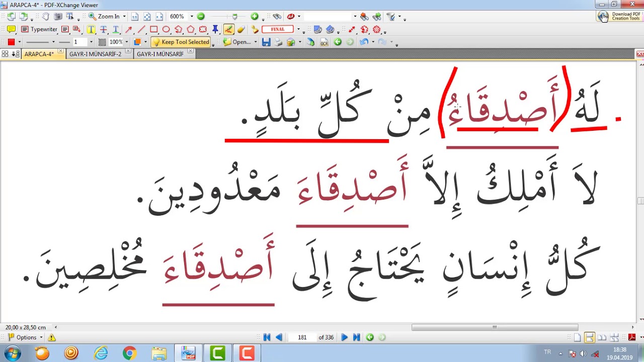The height and width of the screenshot is (362, 644).
Task: Select the Polygon shape tool
Action: [191, 29]
